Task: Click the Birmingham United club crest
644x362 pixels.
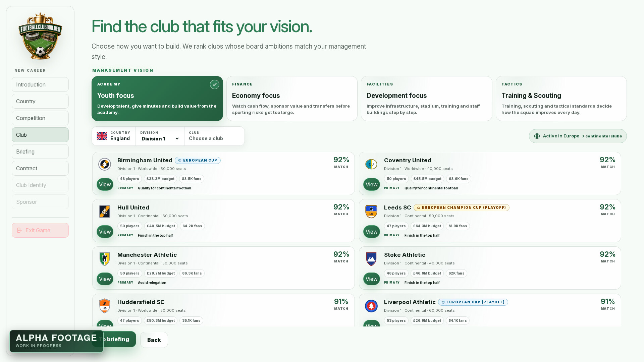Action: click(105, 164)
